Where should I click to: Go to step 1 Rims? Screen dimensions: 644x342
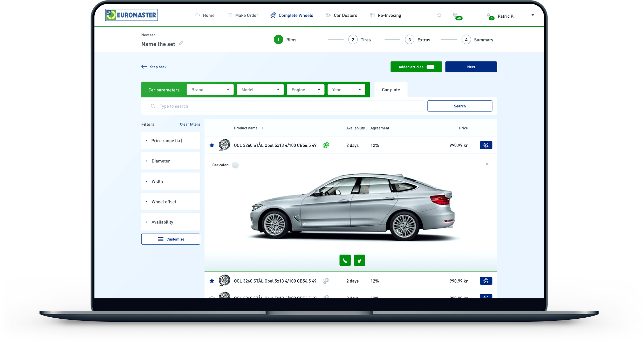[285, 40]
